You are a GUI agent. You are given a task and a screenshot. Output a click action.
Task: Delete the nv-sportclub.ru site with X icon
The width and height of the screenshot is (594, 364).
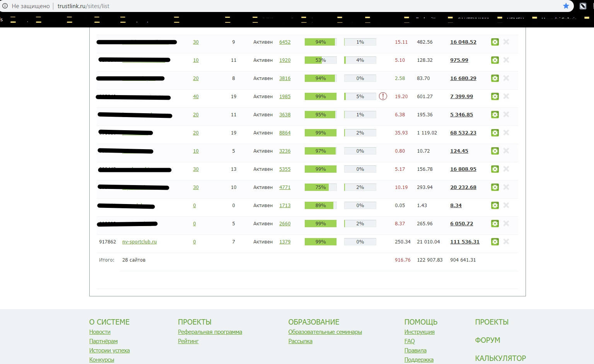click(x=506, y=241)
